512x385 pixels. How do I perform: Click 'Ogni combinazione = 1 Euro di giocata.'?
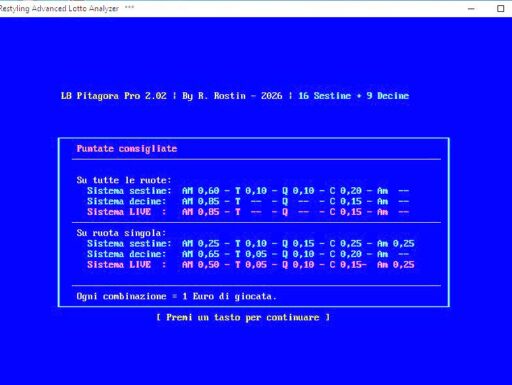click(x=177, y=296)
